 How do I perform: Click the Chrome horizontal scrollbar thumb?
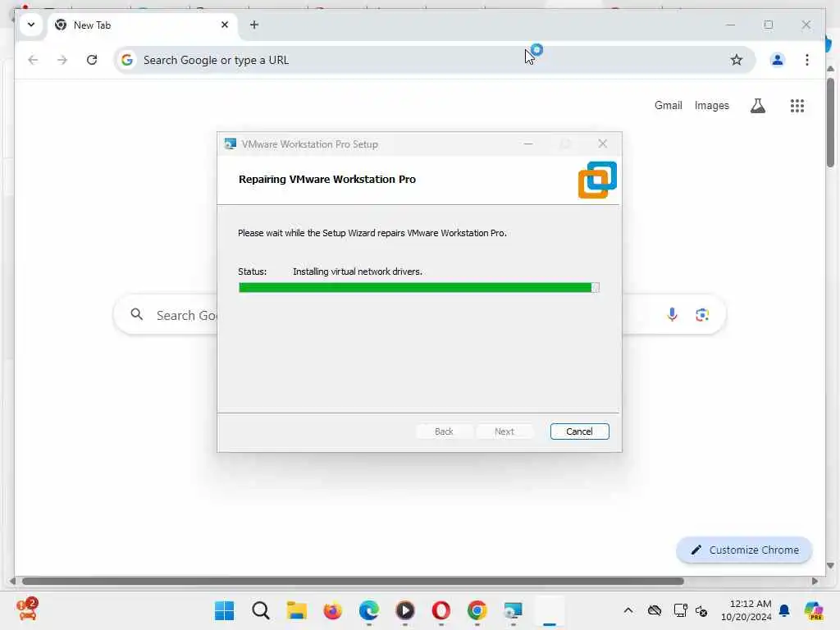(x=353, y=582)
